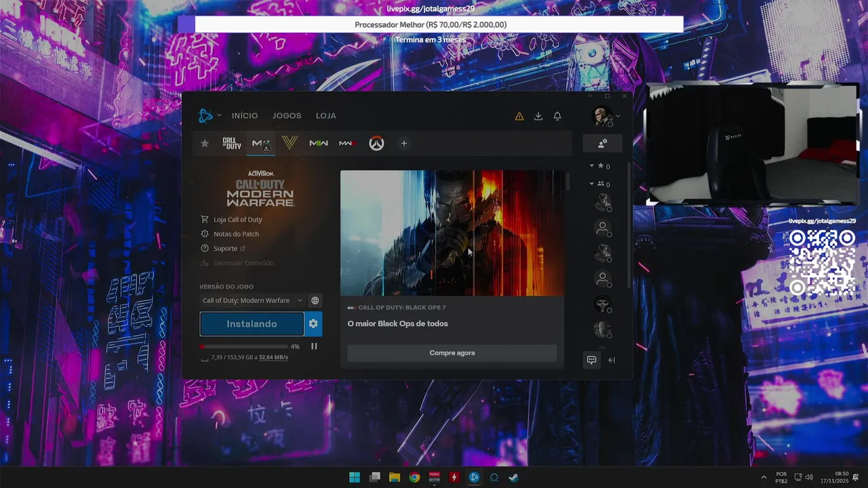
Task: Open the chat bubble icon
Action: pos(592,360)
